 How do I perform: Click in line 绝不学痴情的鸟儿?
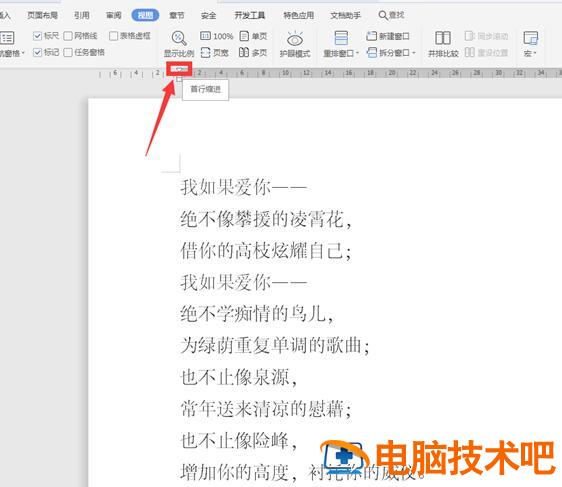tap(257, 314)
